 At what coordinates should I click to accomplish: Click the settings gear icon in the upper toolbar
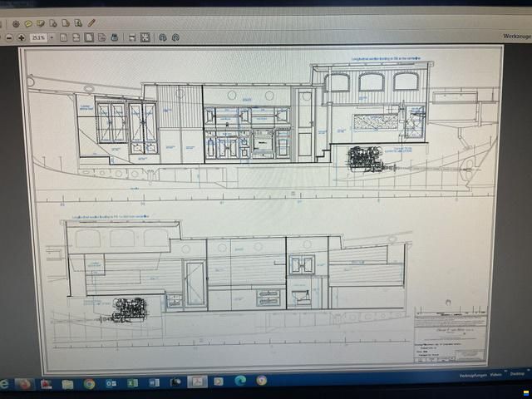[x=16, y=24]
